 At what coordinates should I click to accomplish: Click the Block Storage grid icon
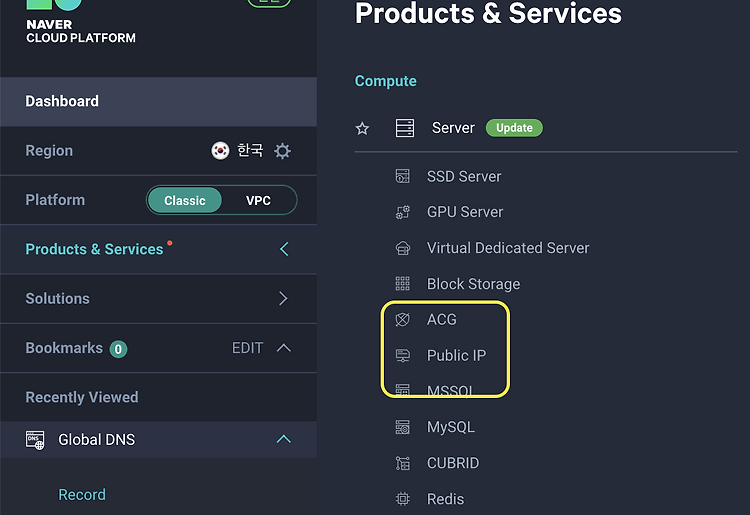coord(402,284)
